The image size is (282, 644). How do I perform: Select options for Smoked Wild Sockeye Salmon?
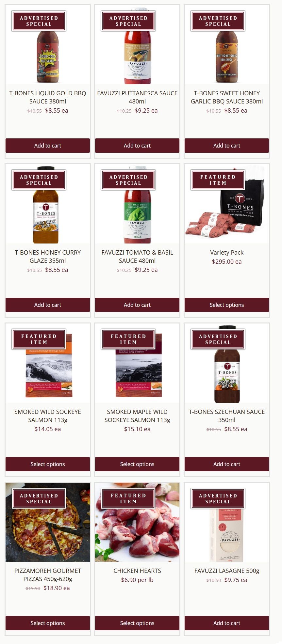[x=48, y=464]
